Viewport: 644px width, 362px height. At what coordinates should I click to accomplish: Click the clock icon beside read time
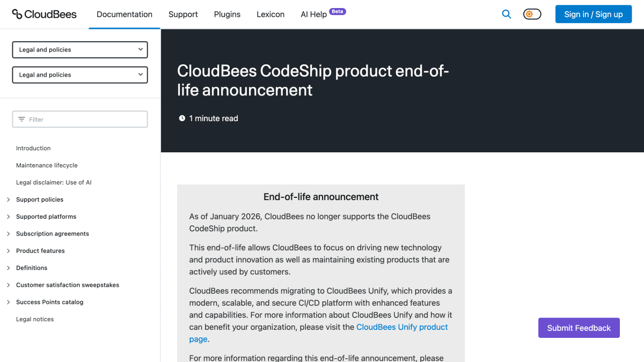pyautogui.click(x=182, y=118)
